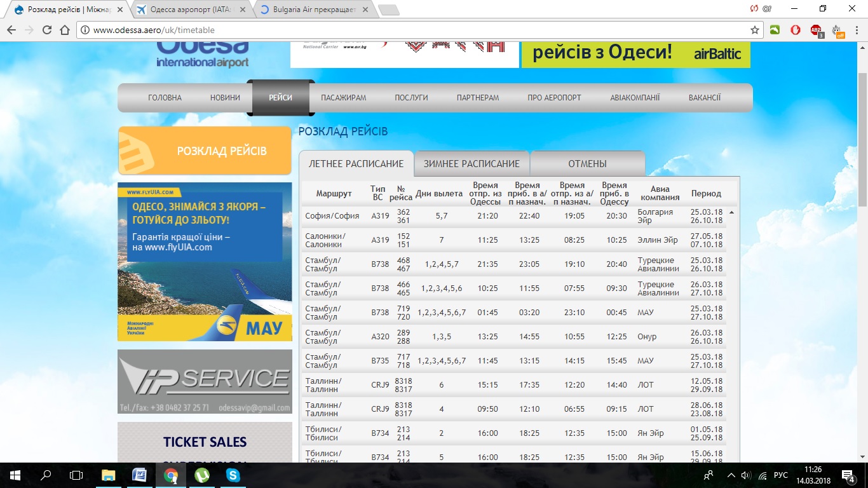Show hidden system tray icons
This screenshot has height=488, width=868.
click(x=731, y=475)
